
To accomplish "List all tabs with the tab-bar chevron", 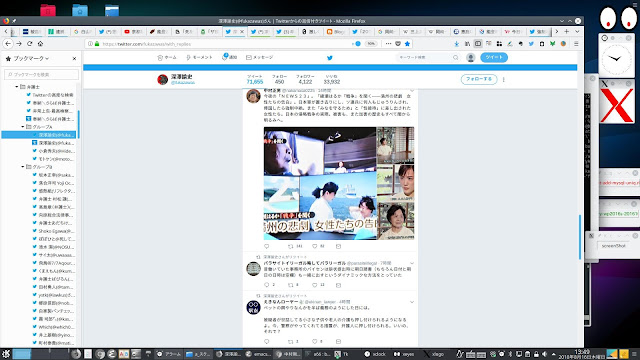I will tap(577, 31).
